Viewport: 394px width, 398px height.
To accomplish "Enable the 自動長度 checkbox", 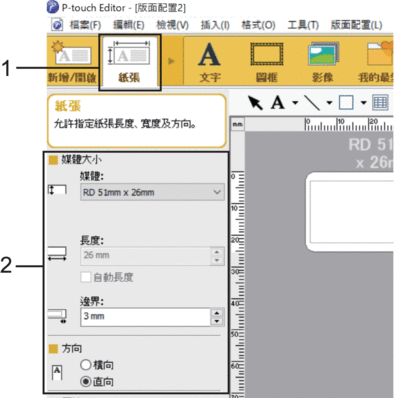I will pos(86,277).
